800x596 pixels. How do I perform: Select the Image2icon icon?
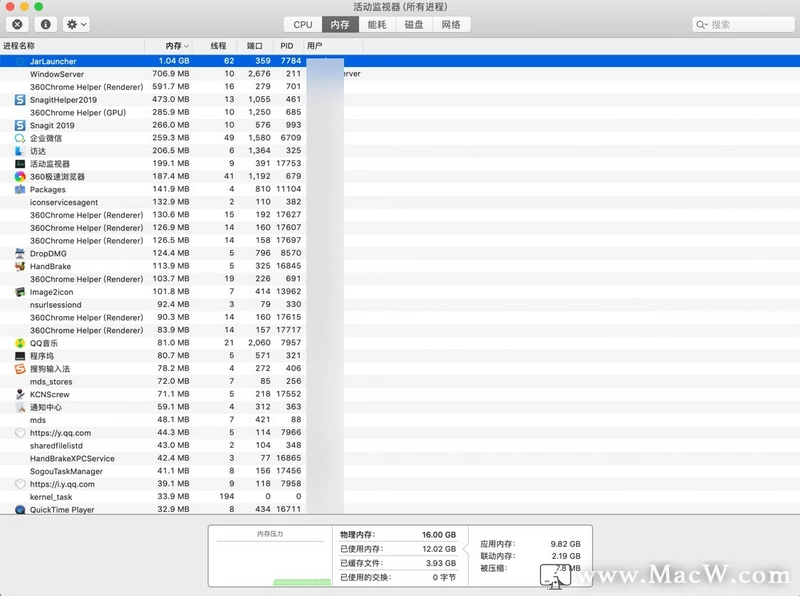(20, 292)
